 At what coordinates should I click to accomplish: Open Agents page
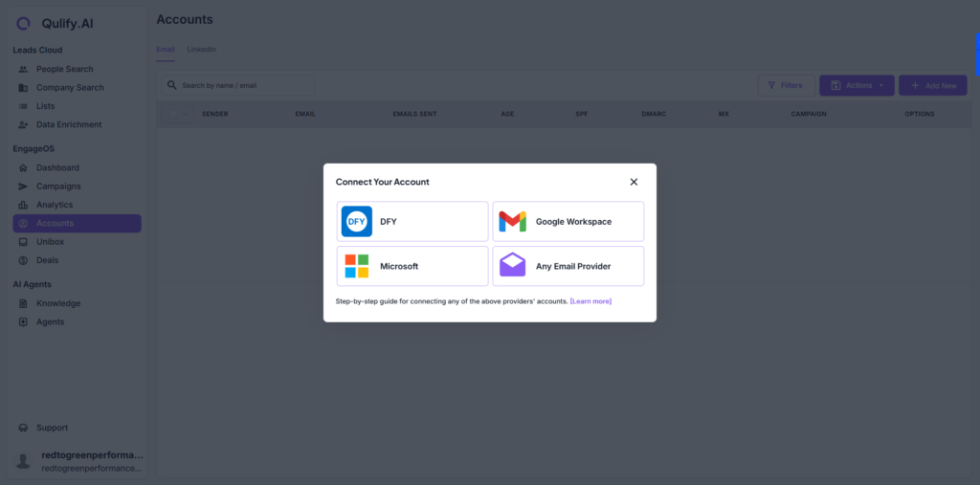(77, 321)
